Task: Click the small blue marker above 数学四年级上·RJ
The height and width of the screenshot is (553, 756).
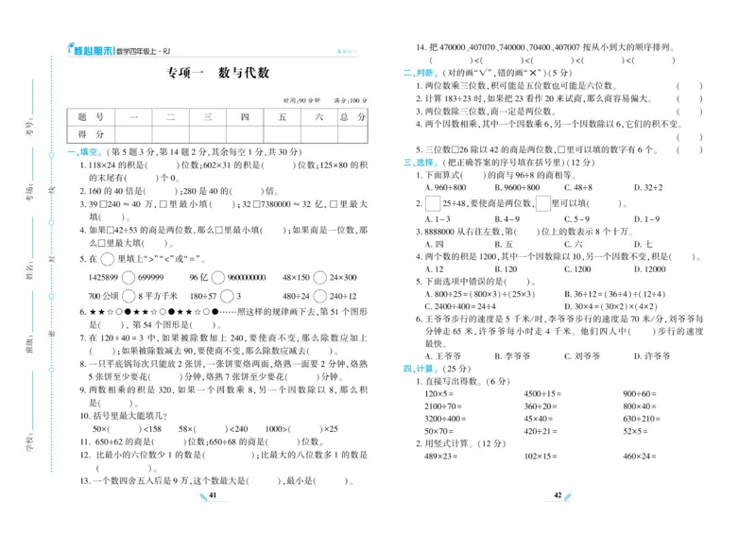Action: click(70, 45)
